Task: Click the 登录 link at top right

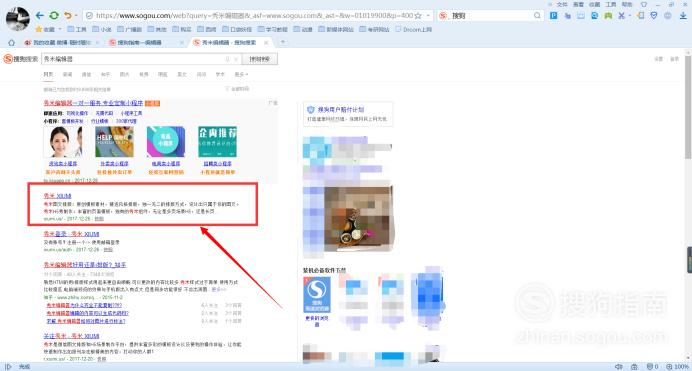Action: click(674, 59)
